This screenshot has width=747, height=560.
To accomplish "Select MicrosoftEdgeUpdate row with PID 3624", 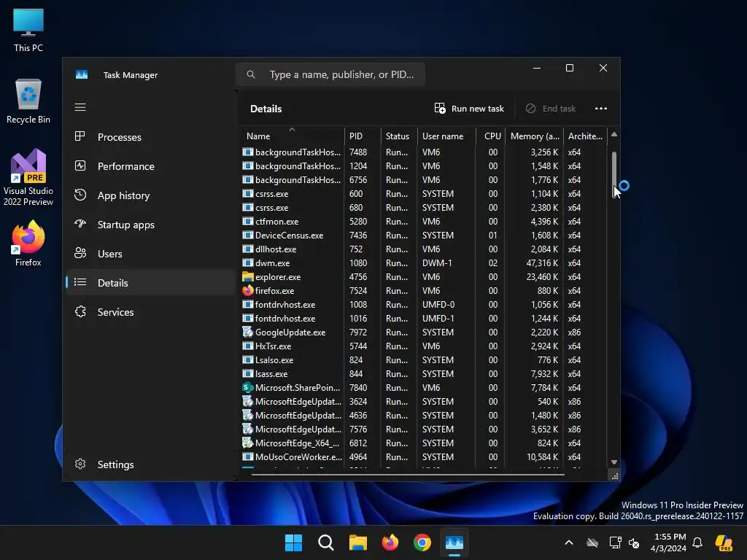I will 424,402.
